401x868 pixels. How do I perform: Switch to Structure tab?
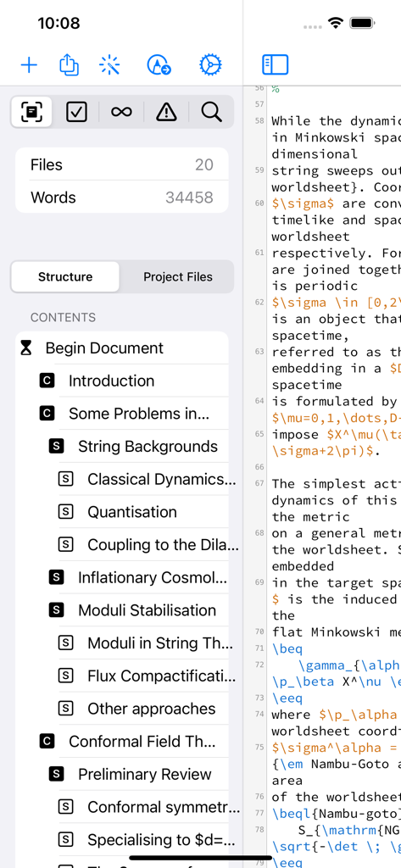pos(65,277)
